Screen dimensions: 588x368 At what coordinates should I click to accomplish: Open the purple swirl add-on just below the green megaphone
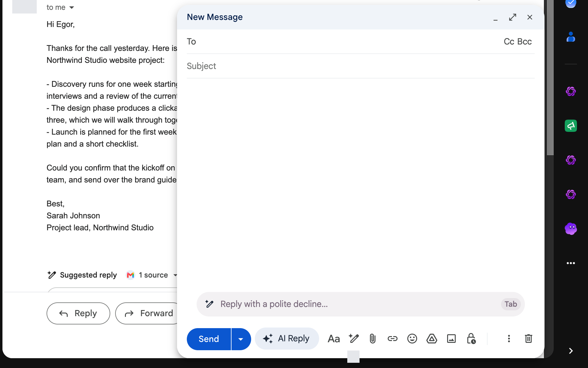[x=571, y=160]
